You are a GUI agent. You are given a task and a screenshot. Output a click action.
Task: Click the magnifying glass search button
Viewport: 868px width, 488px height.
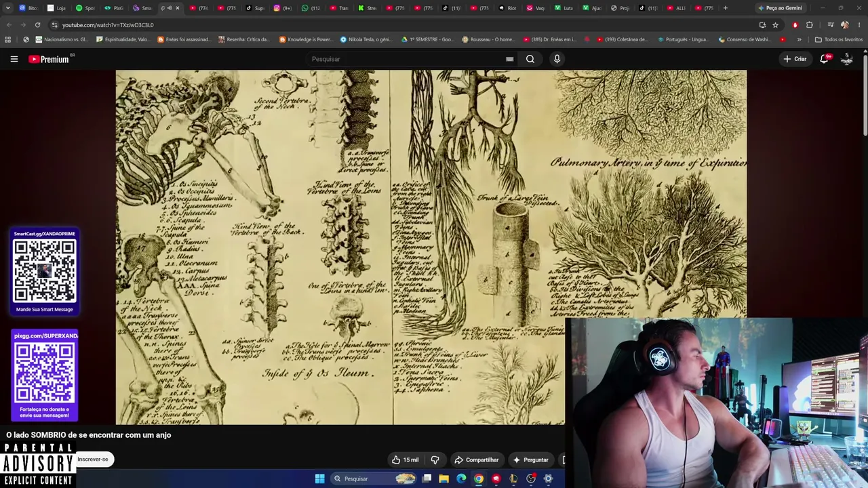(x=530, y=59)
